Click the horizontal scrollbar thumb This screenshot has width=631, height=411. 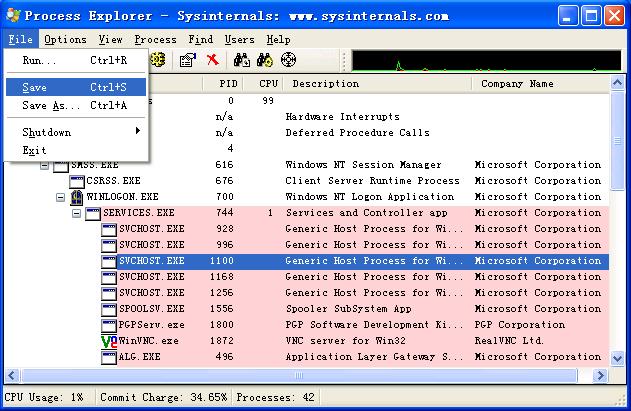click(x=299, y=376)
